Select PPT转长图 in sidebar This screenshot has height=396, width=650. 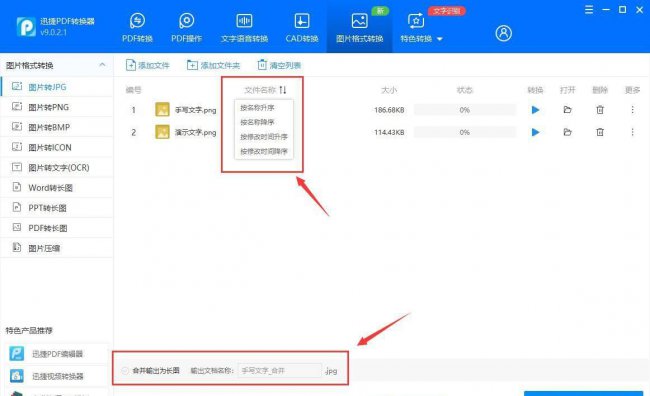tap(56, 208)
